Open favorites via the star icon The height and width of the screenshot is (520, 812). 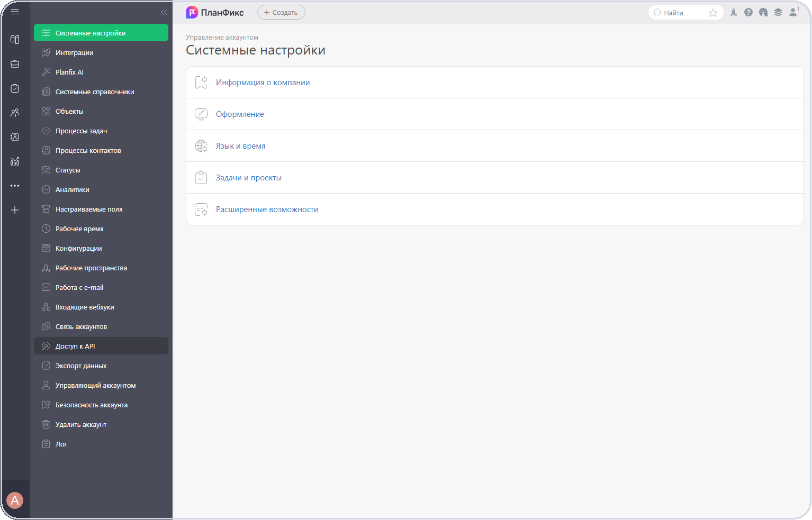coord(713,13)
